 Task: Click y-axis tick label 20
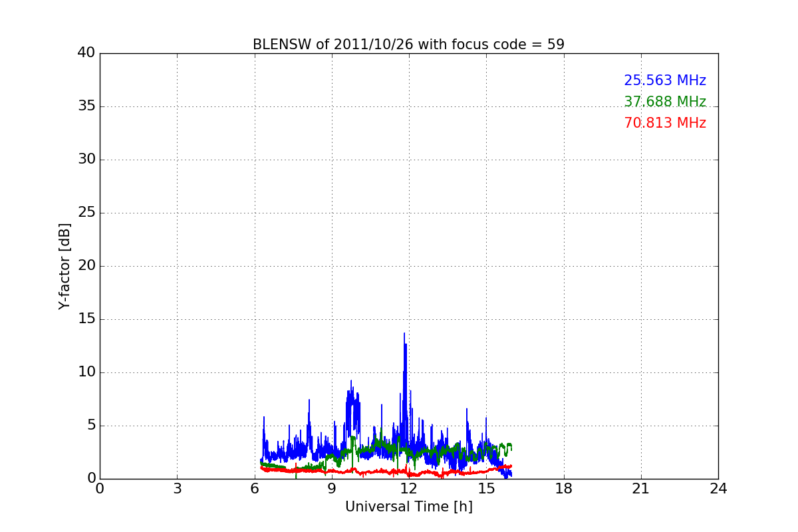[x=86, y=266]
